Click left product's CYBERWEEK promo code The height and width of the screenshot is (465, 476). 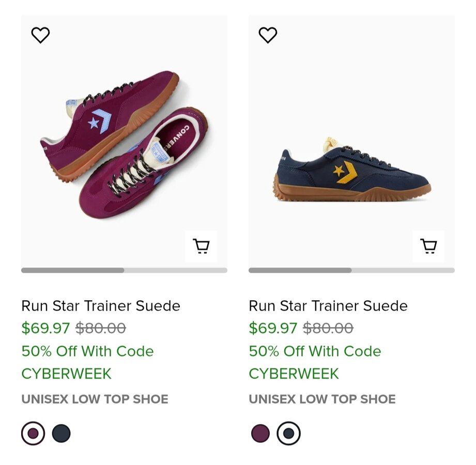point(67,374)
